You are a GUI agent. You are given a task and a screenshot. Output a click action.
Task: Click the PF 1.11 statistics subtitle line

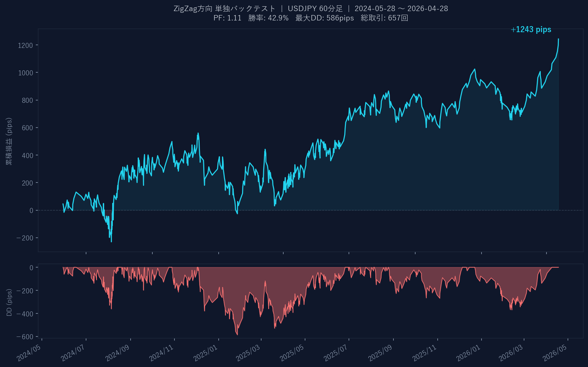click(x=310, y=18)
